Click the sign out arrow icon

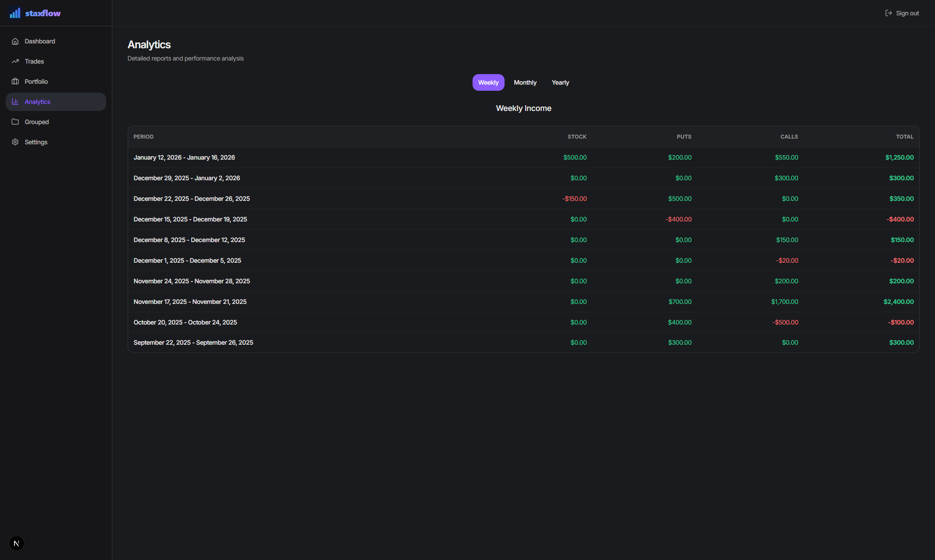tap(888, 13)
